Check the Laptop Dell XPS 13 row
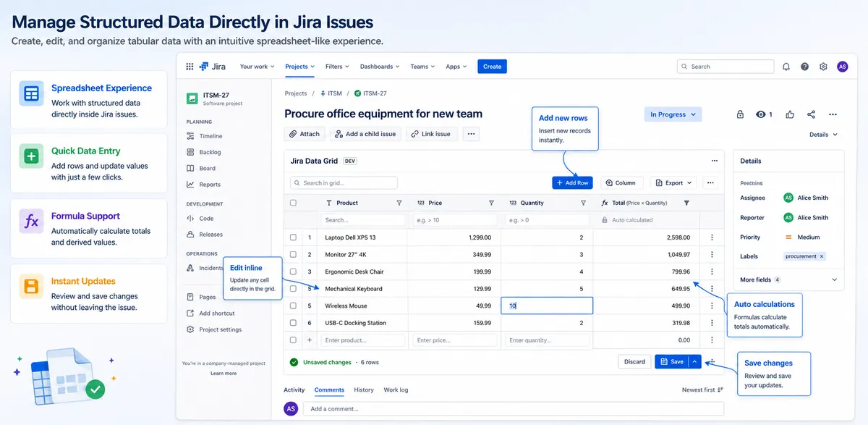Viewport: 868px width, 425px height. (x=293, y=237)
